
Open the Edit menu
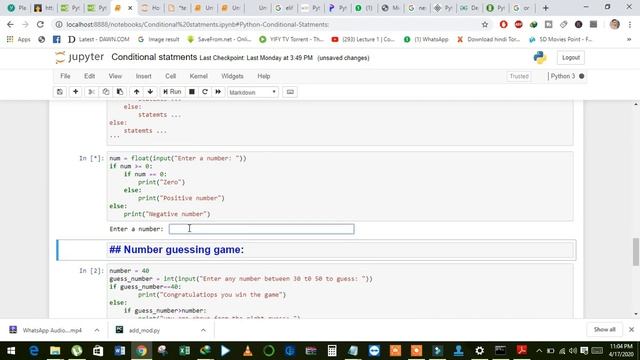click(89, 76)
